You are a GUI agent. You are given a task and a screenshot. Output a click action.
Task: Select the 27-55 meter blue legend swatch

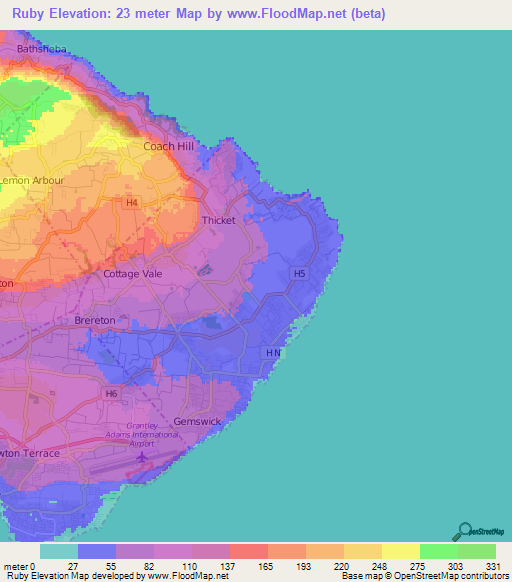pyautogui.click(x=97, y=552)
